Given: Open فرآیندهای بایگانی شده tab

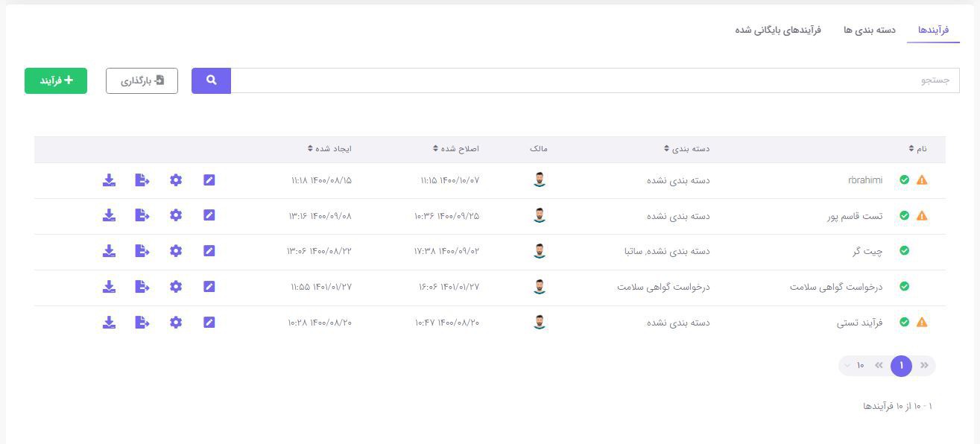Looking at the screenshot, I should point(778,30).
